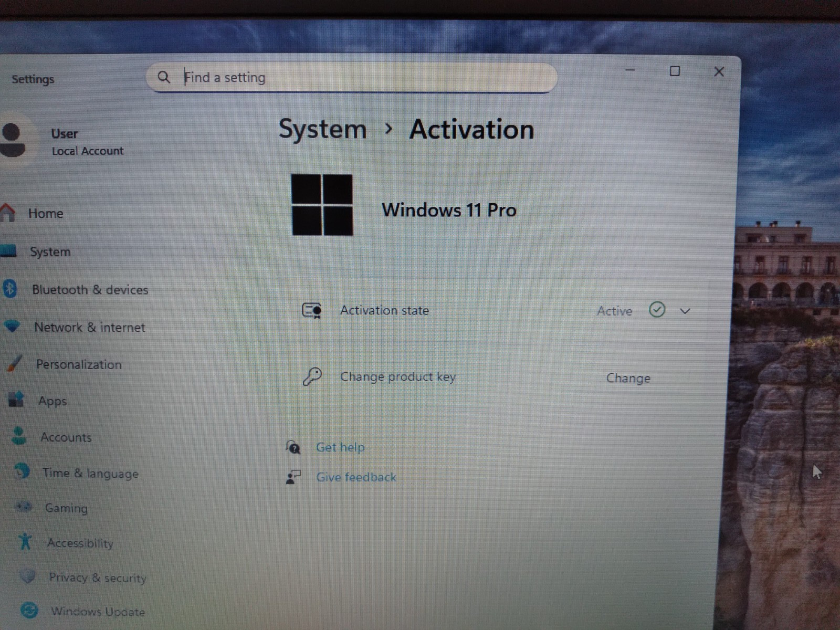This screenshot has width=840, height=630.
Task: Click the Bluetooth icon in sidebar
Action: click(x=9, y=289)
